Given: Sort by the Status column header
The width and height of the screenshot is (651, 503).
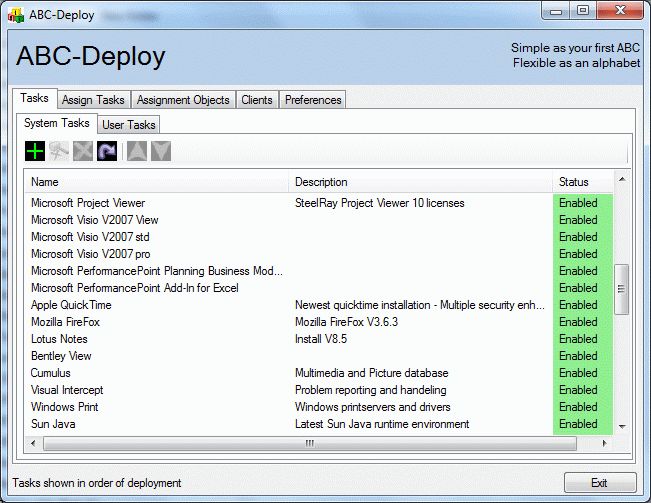Looking at the screenshot, I should pyautogui.click(x=583, y=182).
